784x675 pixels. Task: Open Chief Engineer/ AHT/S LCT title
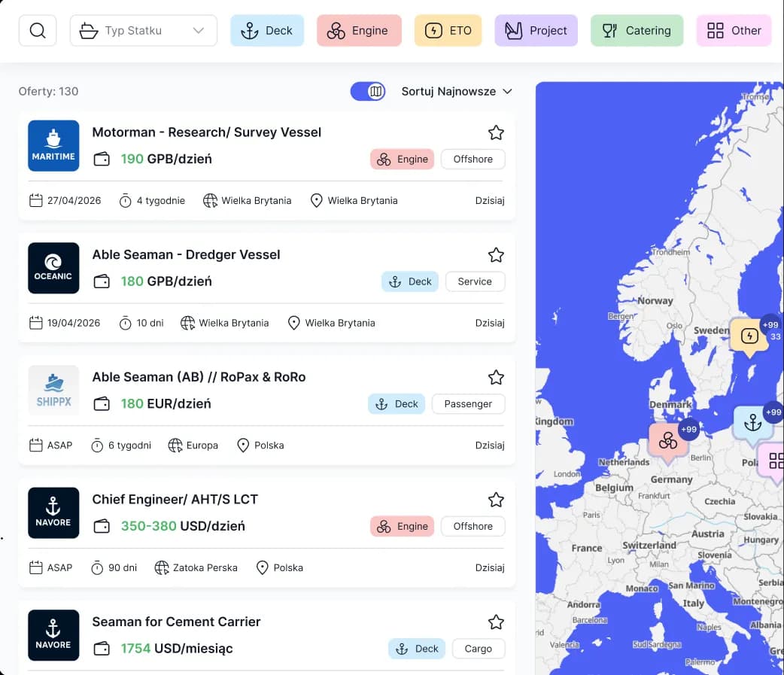tap(175, 500)
